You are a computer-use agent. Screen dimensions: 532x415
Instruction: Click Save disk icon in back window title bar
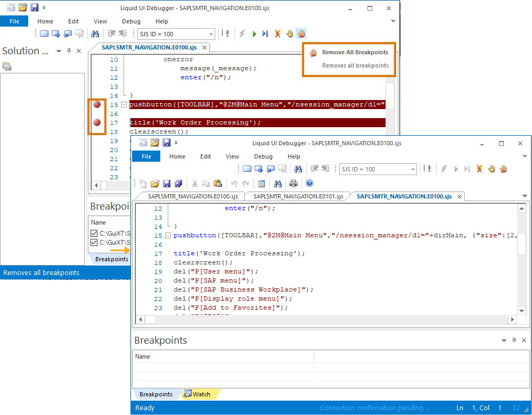[34, 7]
